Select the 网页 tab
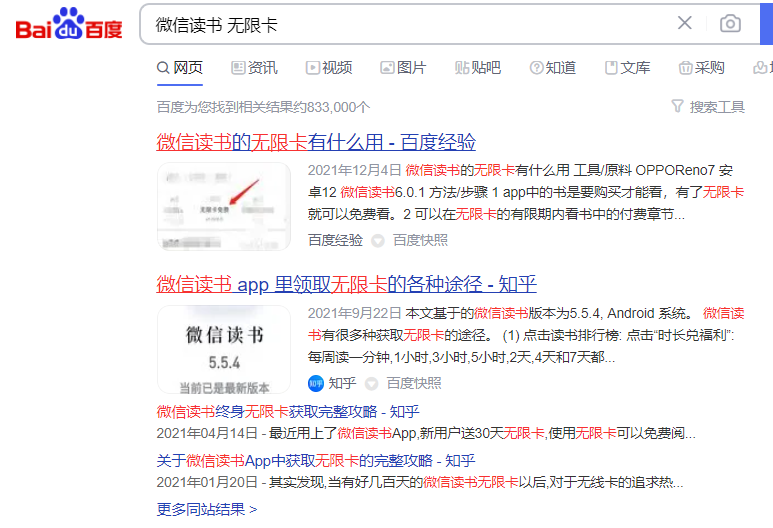Image resolution: width=773 pixels, height=528 pixels. pos(180,68)
